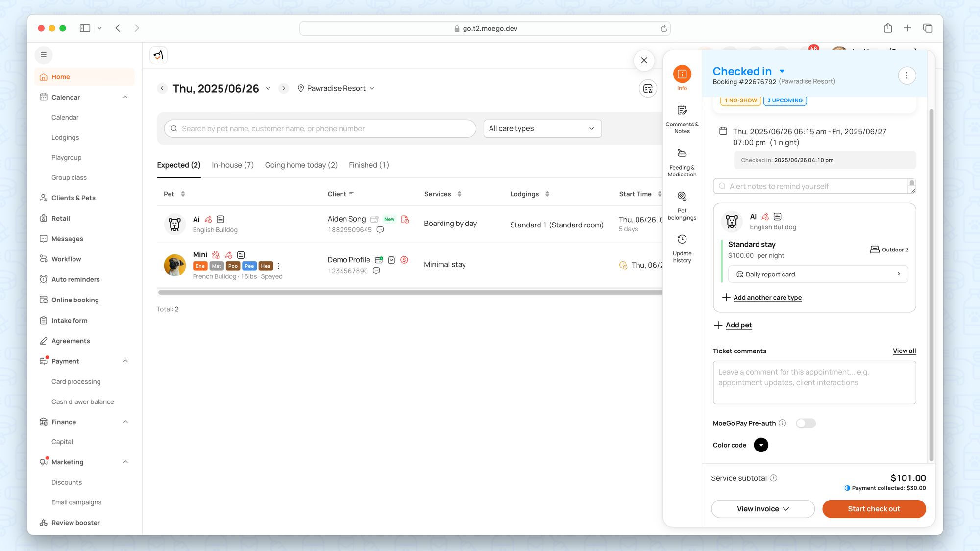Image resolution: width=980 pixels, height=551 pixels.
Task: Click message icon next to Aiden Song's phone
Action: [x=380, y=230]
